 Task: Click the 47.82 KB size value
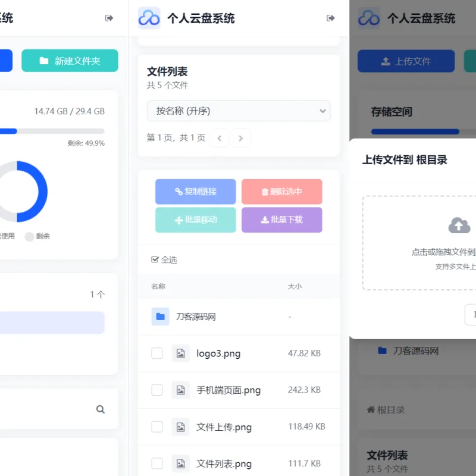tap(304, 353)
